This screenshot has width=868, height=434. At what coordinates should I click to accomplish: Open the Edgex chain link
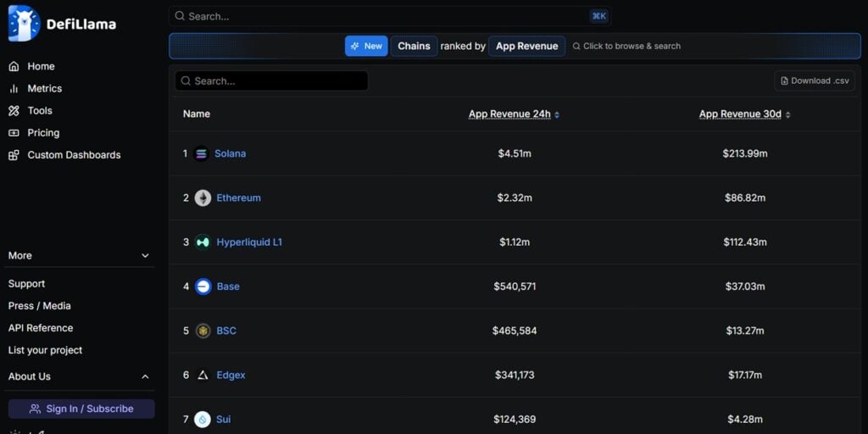[x=231, y=375]
